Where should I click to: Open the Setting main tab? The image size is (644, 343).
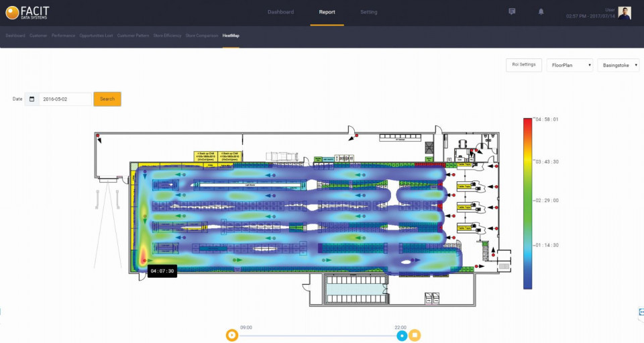tap(368, 12)
